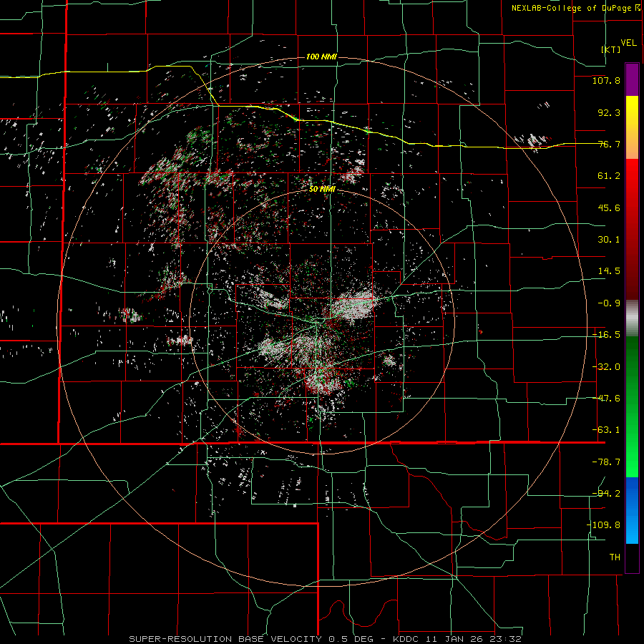
Task: Select the -78.7 scale value
Action: coord(606,462)
